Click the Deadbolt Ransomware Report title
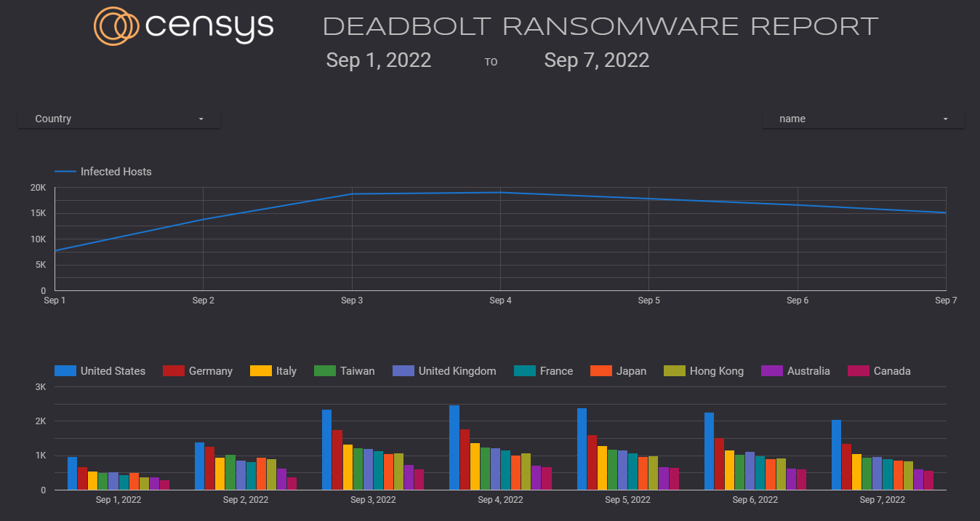Image resolution: width=980 pixels, height=521 pixels. point(601,27)
